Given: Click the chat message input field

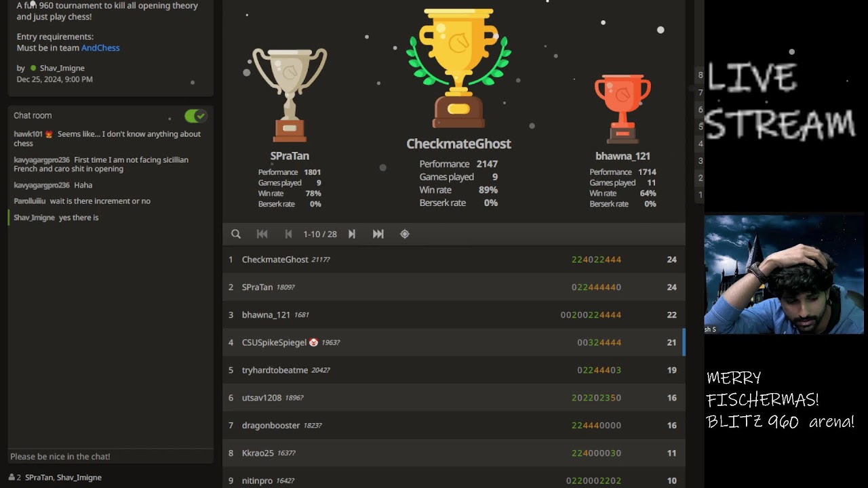Looking at the screenshot, I should [x=111, y=457].
